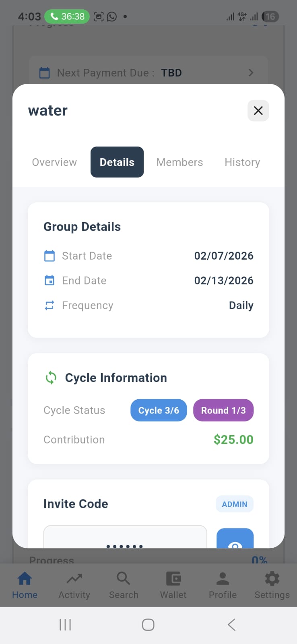Open the Wallet icon
The width and height of the screenshot is (297, 644).
point(173,579)
